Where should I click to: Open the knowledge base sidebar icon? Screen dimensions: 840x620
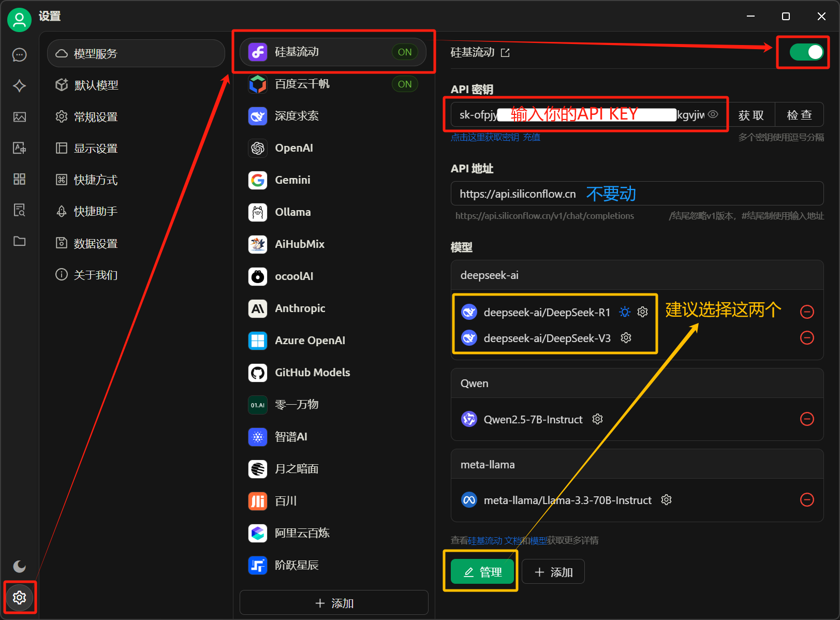[x=20, y=210]
